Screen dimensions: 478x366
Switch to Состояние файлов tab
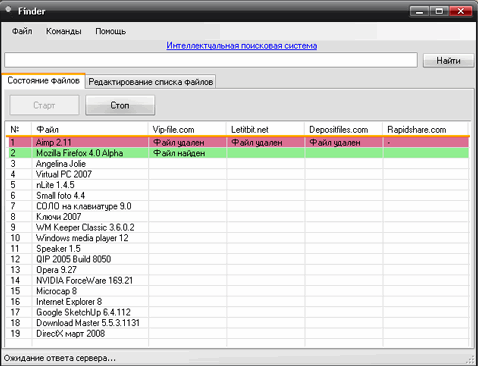point(43,81)
